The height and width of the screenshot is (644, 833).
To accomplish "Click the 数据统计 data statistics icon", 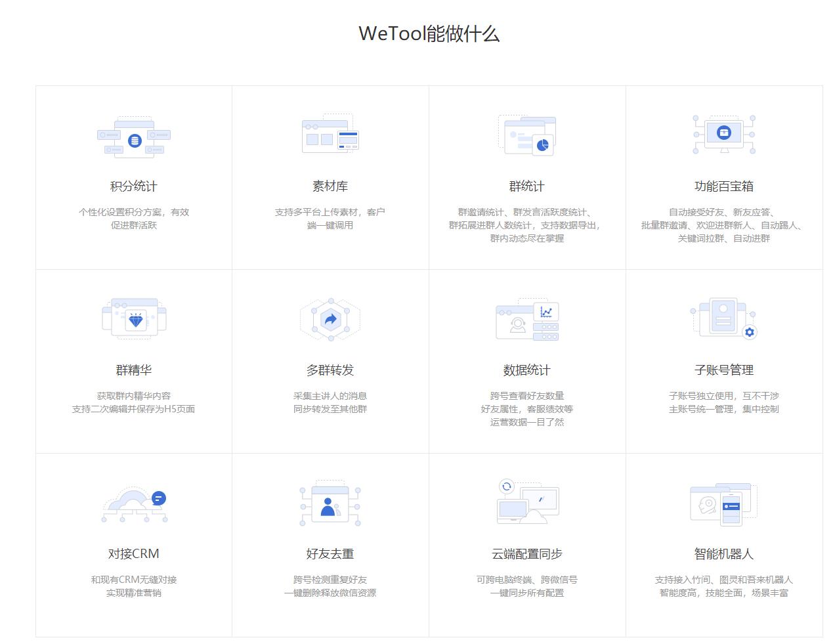I will pos(527,320).
